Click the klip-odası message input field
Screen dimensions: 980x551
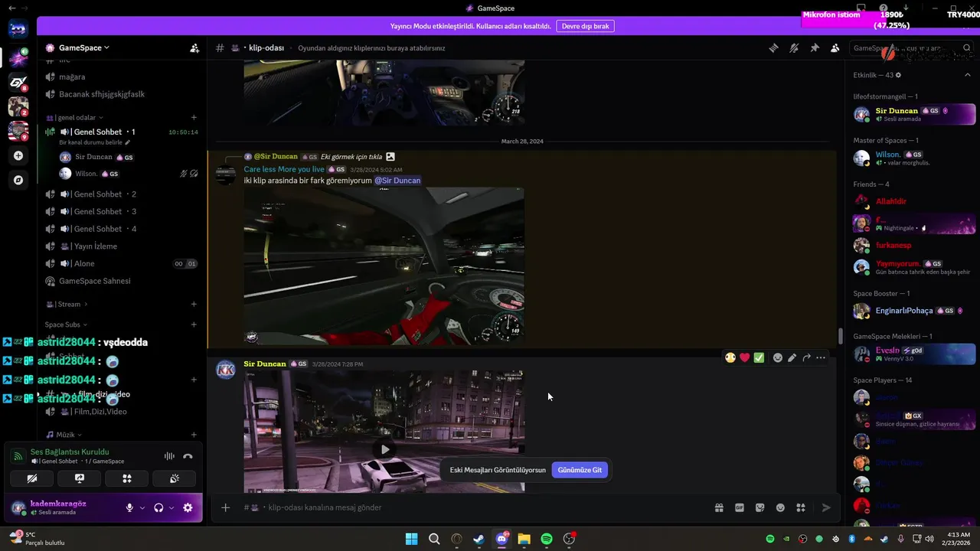(x=475, y=507)
